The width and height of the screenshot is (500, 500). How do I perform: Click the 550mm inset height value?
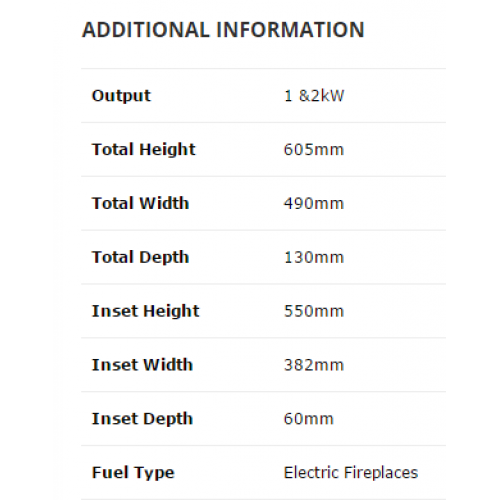pyautogui.click(x=314, y=311)
